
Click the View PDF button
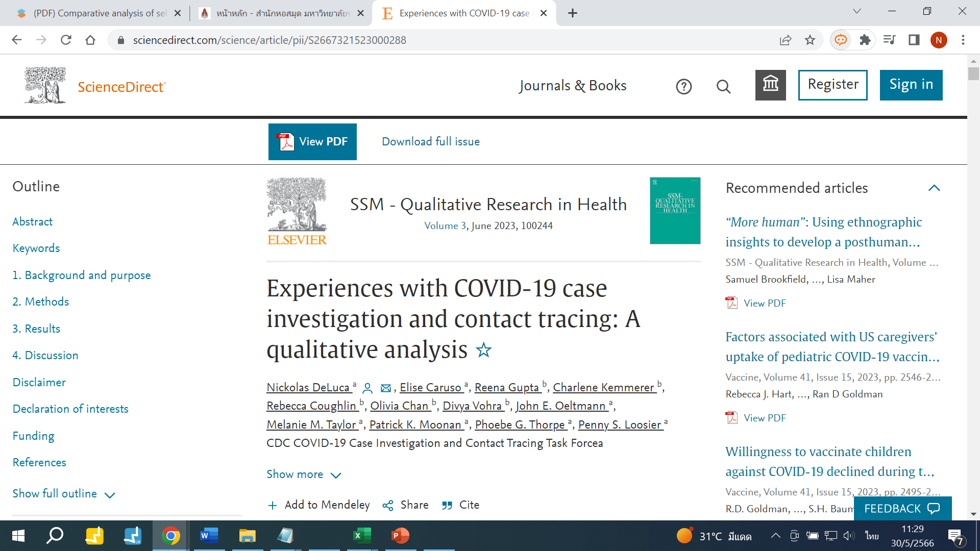click(x=312, y=142)
